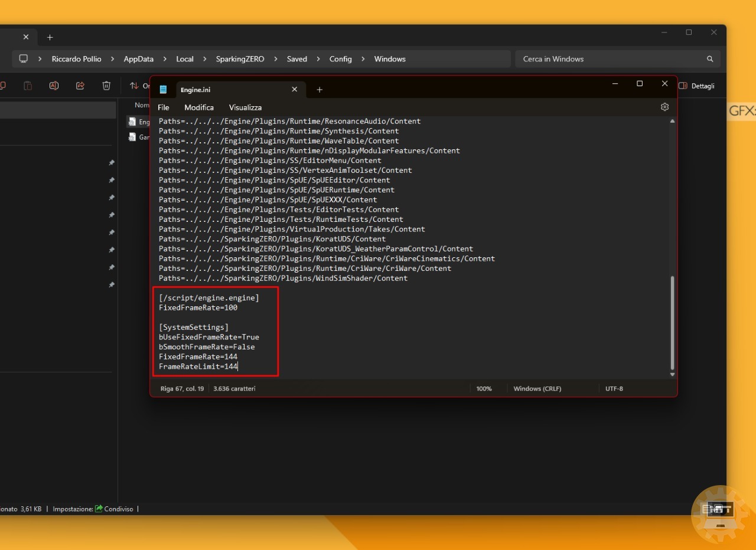This screenshot has width=756, height=550.
Task: Go to Config folder in breadcrumb
Action: click(340, 59)
